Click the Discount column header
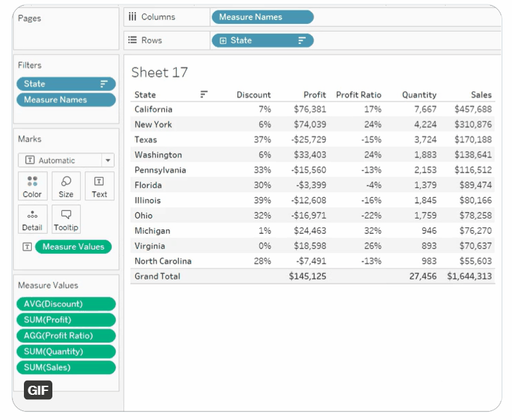 253,95
